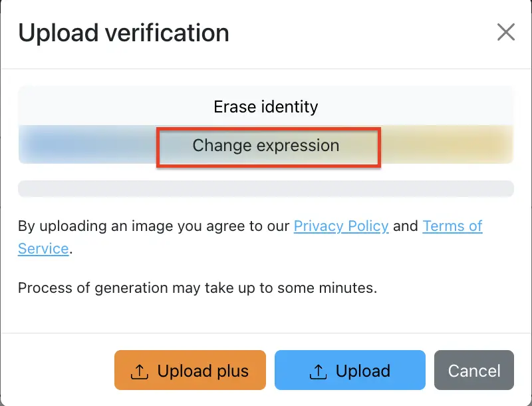This screenshot has width=532, height=406.
Task: Click the word "Service" on the second link line
Action: click(43, 249)
